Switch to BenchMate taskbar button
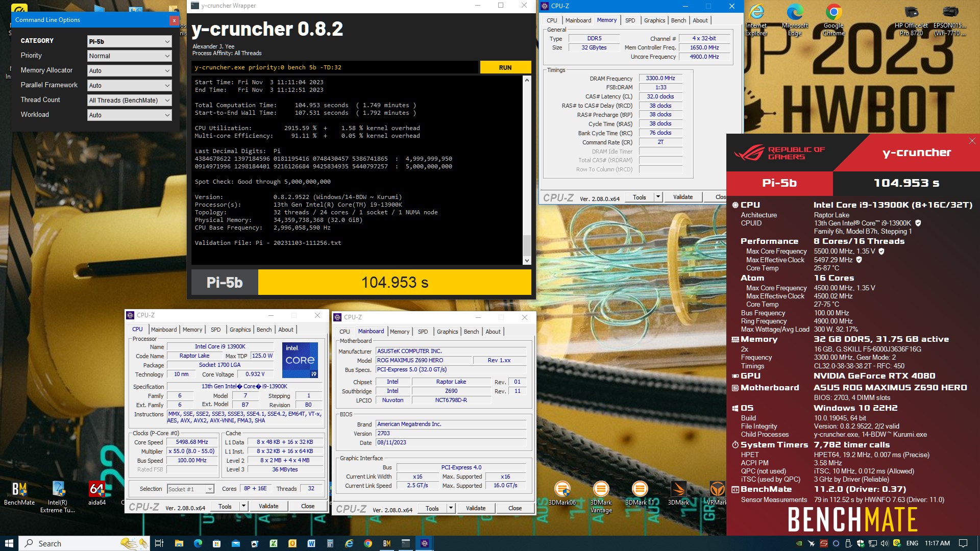Viewport: 980px width, 551px height. (x=387, y=543)
